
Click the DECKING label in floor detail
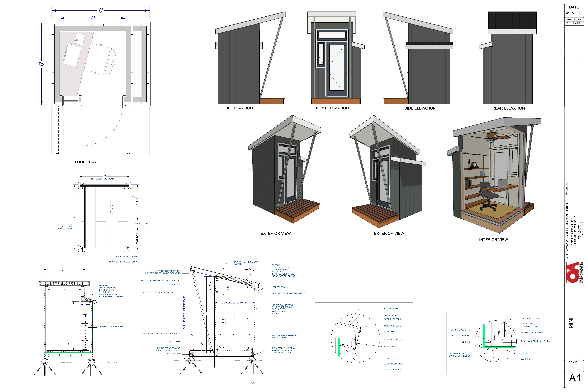466,342
